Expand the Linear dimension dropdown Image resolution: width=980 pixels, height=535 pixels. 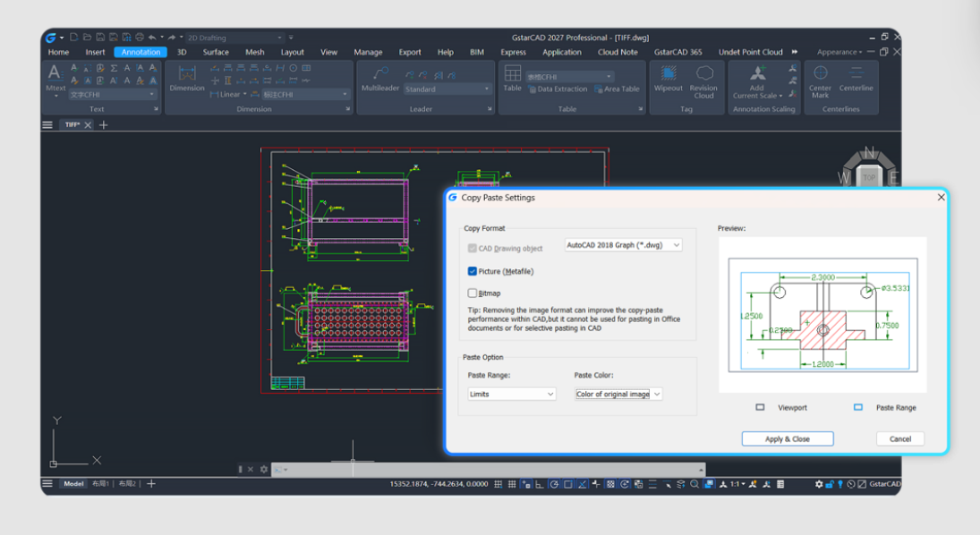[244, 94]
